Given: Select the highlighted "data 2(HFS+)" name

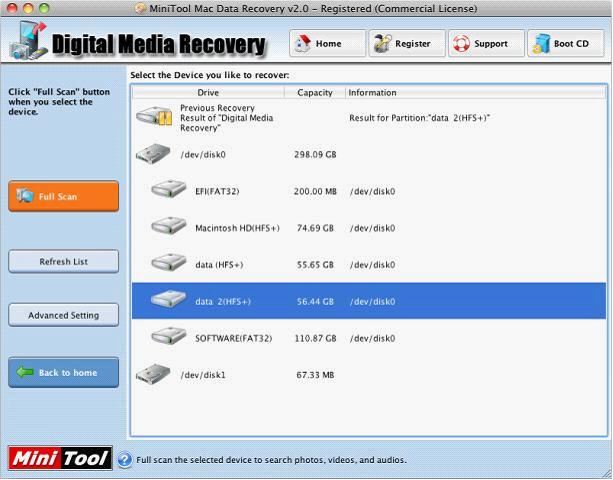Looking at the screenshot, I should coord(223,301).
